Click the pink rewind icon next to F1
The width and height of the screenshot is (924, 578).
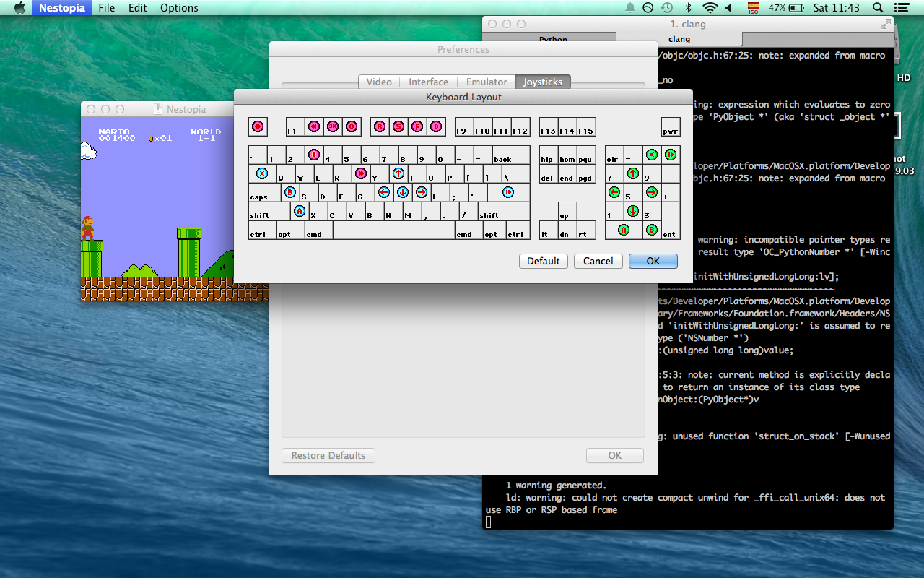pos(313,126)
